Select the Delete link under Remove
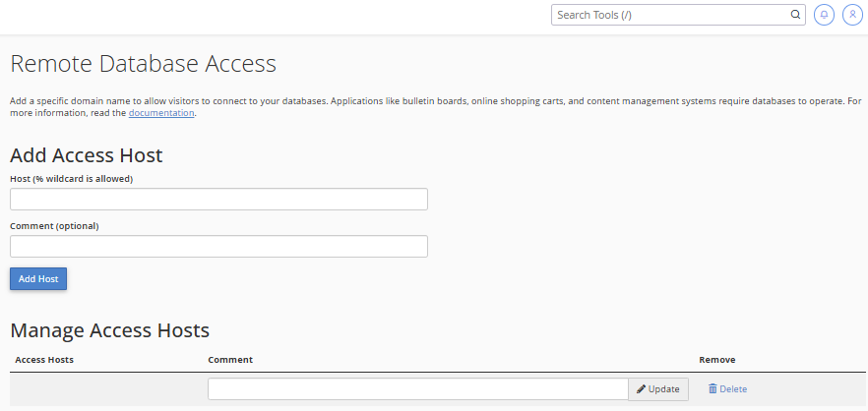 [x=733, y=389]
